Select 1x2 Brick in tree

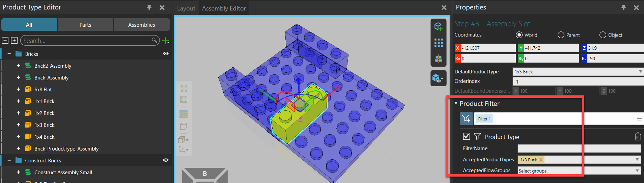point(44,113)
